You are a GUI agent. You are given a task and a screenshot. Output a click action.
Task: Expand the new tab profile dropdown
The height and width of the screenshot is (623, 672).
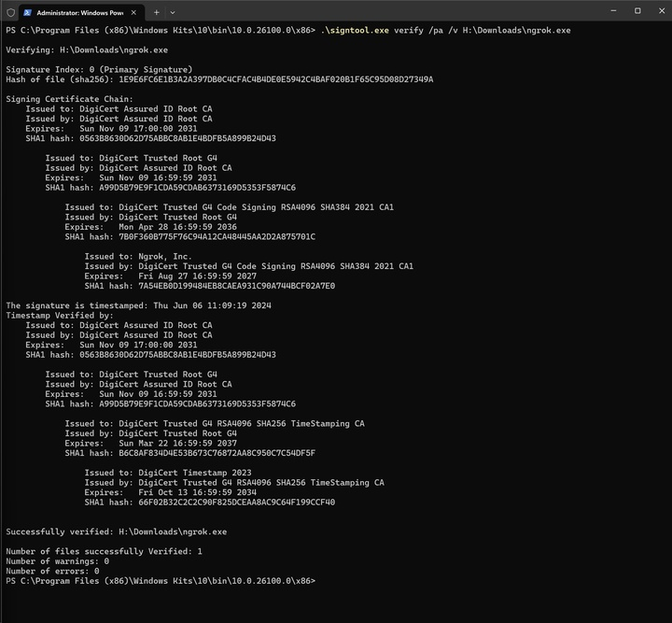pyautogui.click(x=175, y=11)
